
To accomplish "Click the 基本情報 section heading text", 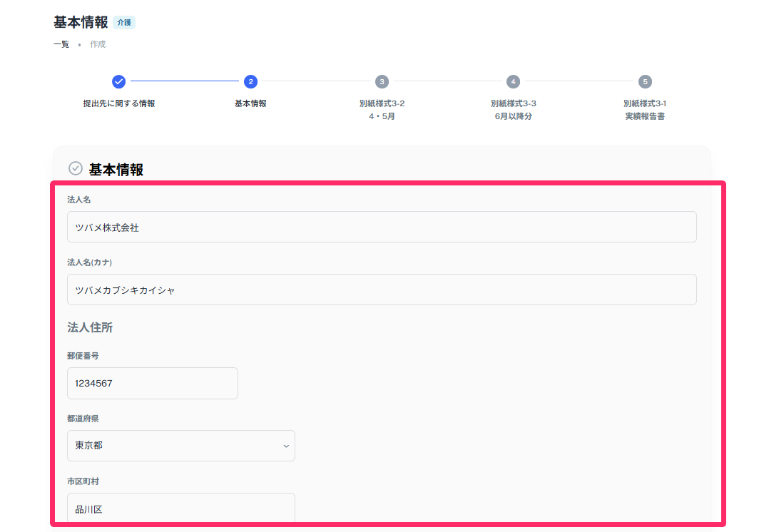I will pyautogui.click(x=116, y=170).
